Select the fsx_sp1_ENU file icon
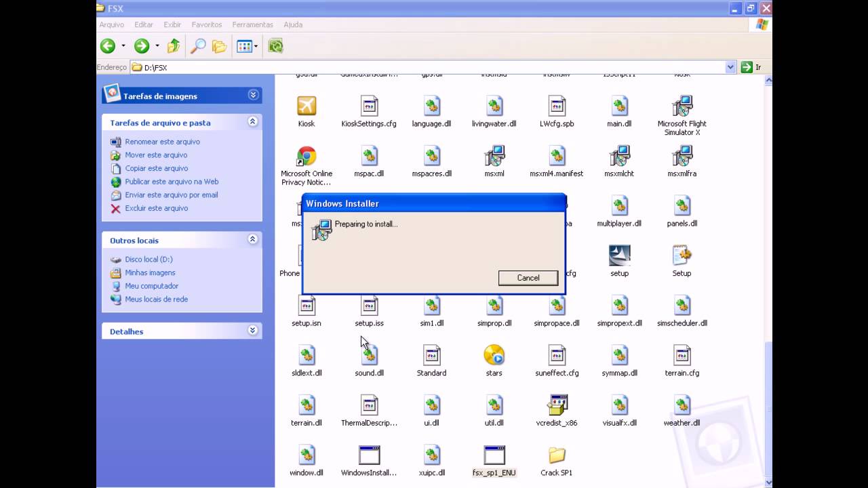This screenshot has width=868, height=488. pyautogui.click(x=494, y=455)
